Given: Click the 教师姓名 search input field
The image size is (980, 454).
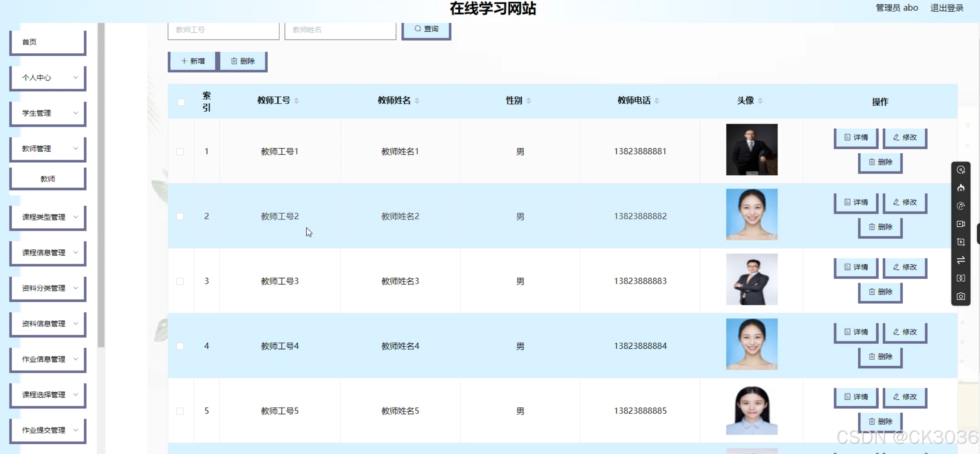Looking at the screenshot, I should click(340, 30).
